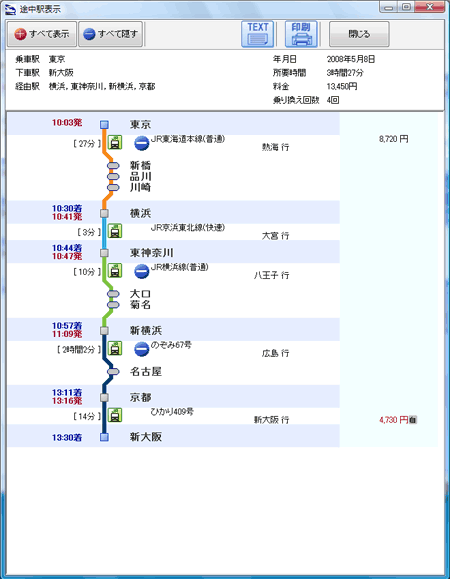This screenshot has height=579, width=450.
Task: Collapse stations on JR横浜線 segment
Action: [142, 271]
